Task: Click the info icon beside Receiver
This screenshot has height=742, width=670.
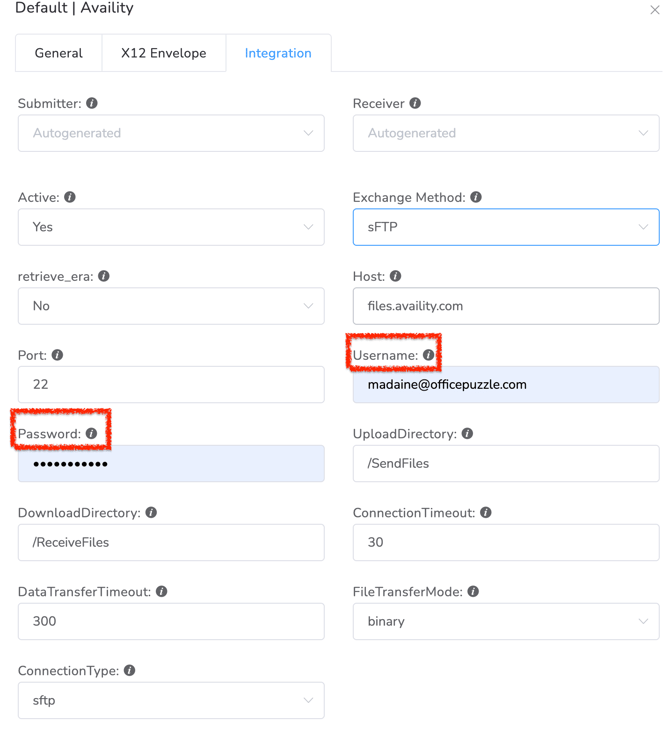Action: click(x=415, y=103)
